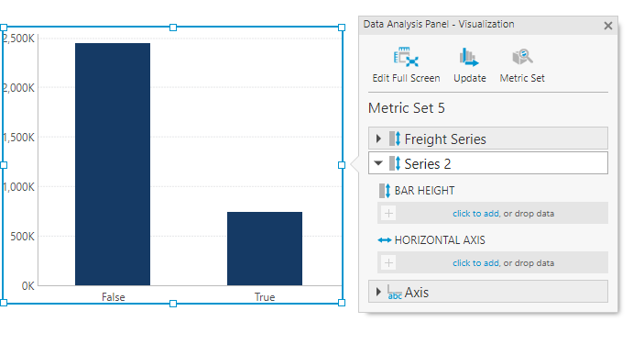Click 'click to add' link for HORIZONTAL AXIS
The width and height of the screenshot is (644, 344).
tap(475, 263)
